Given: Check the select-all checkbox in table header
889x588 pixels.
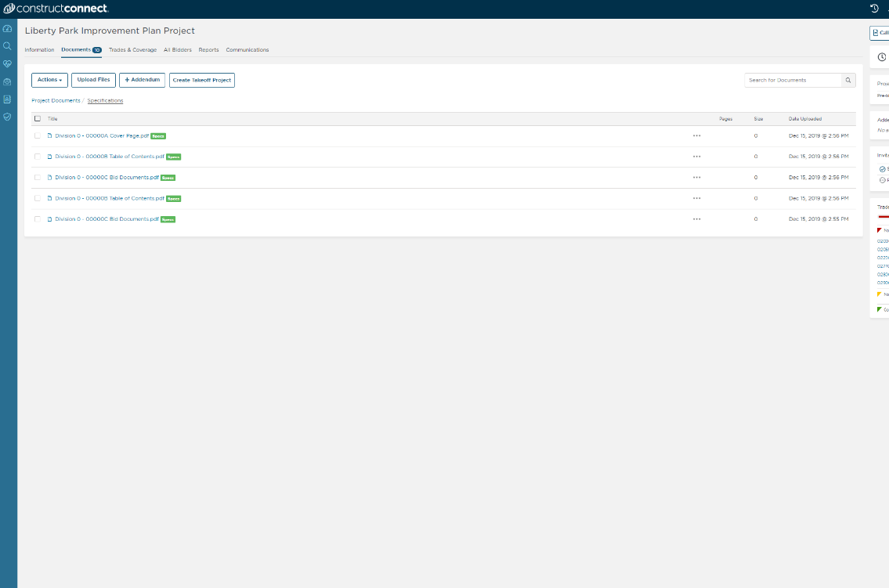Looking at the screenshot, I should (x=37, y=117).
